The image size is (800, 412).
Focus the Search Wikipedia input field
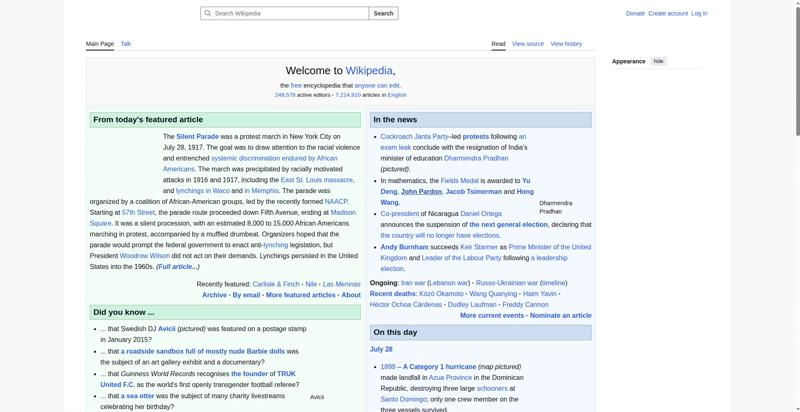click(285, 13)
